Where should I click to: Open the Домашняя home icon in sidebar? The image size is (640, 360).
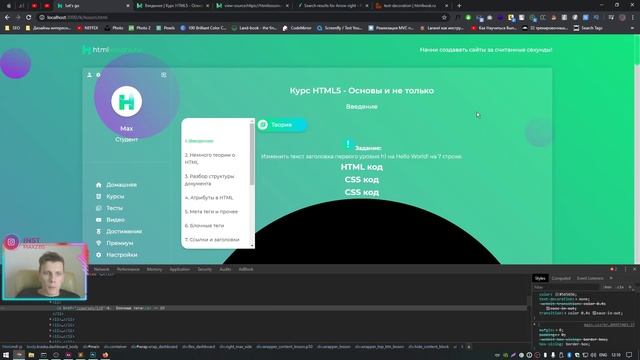tap(98, 185)
